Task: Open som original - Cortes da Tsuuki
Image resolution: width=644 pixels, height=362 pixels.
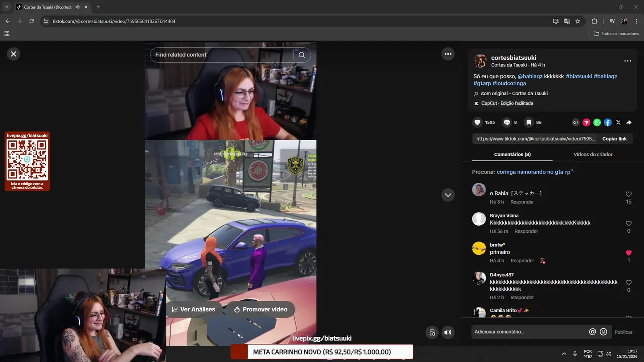Action: [x=514, y=93]
